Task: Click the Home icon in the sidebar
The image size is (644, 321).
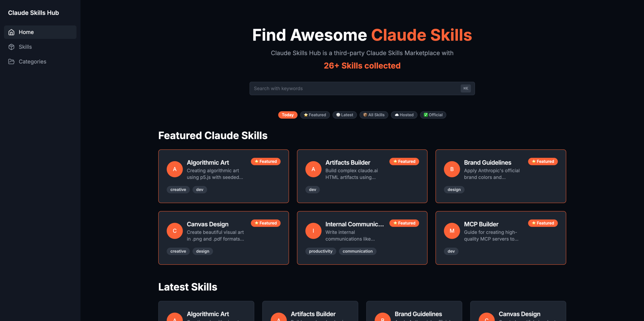Action: click(x=11, y=32)
